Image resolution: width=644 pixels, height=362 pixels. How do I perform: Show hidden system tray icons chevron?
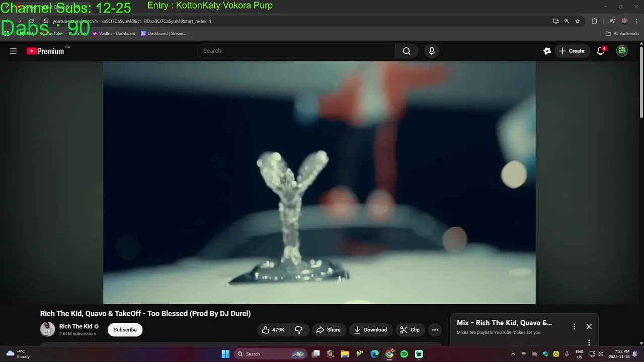(x=513, y=354)
